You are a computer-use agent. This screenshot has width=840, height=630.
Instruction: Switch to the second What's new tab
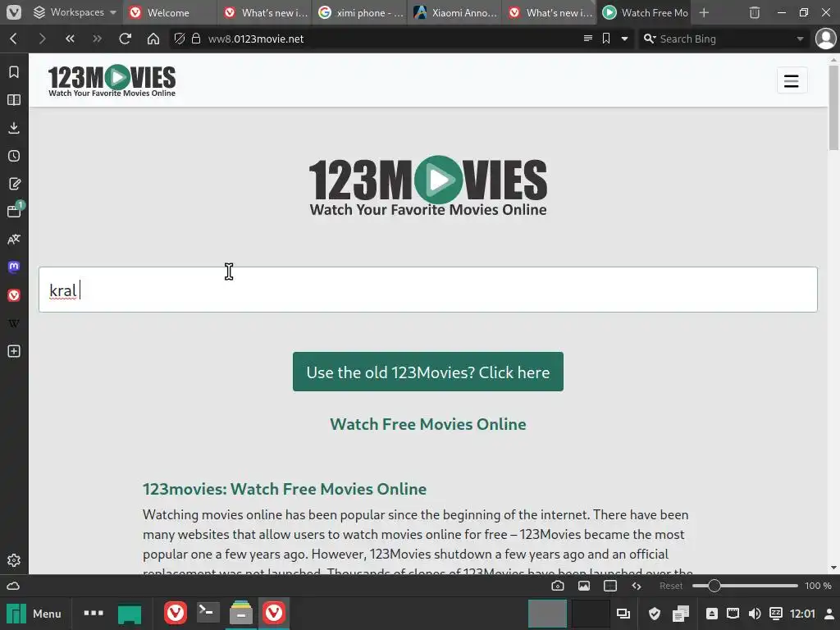pos(549,12)
